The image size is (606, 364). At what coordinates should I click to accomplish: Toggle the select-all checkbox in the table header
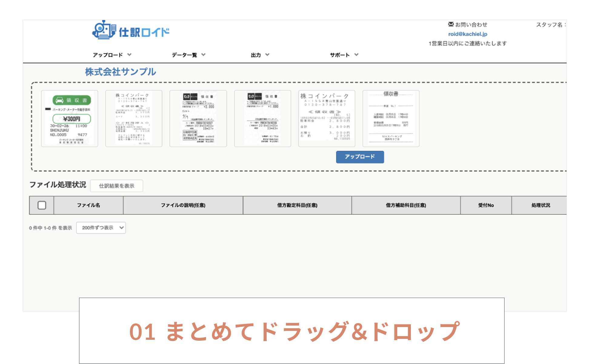click(x=42, y=205)
